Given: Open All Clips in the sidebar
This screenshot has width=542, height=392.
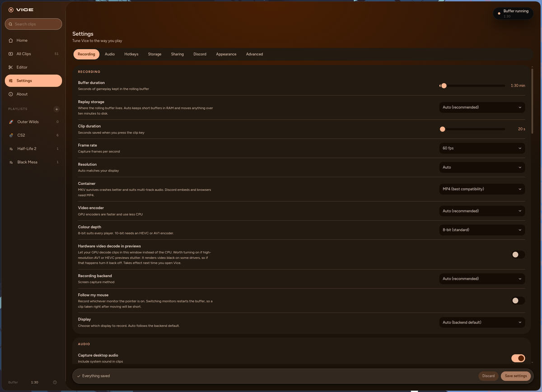Looking at the screenshot, I should click(33, 54).
